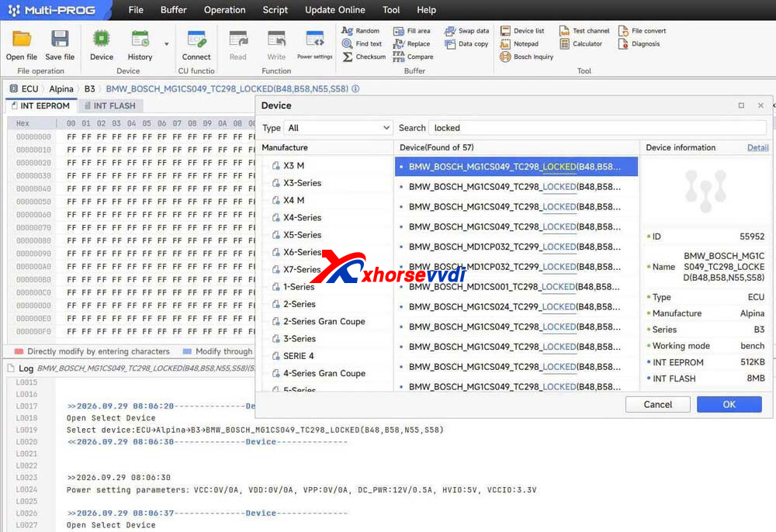Click the Data copy tool
This screenshot has width=776, height=532.
466,43
